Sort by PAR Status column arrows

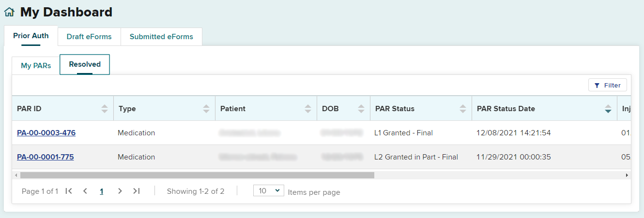click(x=463, y=109)
